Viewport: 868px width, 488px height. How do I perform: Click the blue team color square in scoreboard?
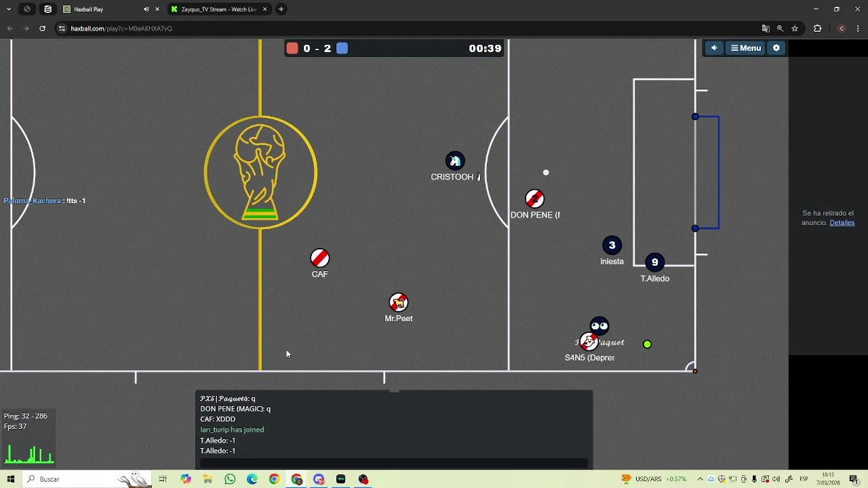[342, 48]
